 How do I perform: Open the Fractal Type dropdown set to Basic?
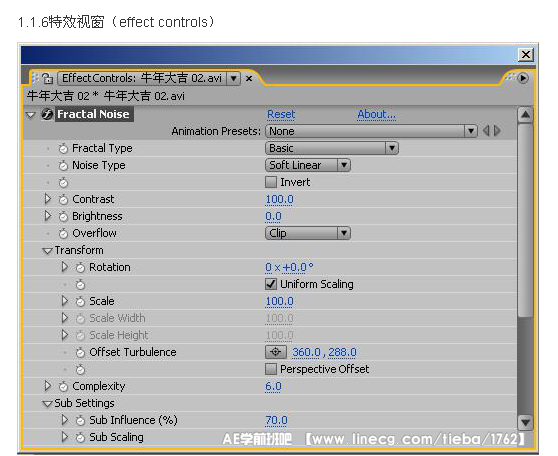pyautogui.click(x=332, y=148)
